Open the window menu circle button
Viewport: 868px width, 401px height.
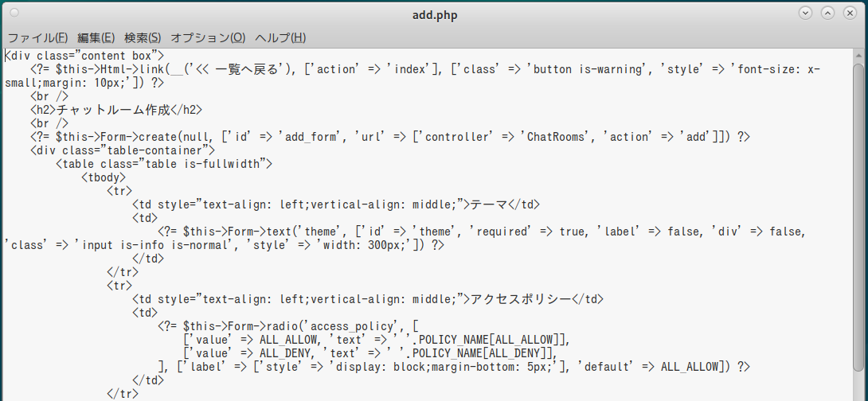click(x=14, y=12)
